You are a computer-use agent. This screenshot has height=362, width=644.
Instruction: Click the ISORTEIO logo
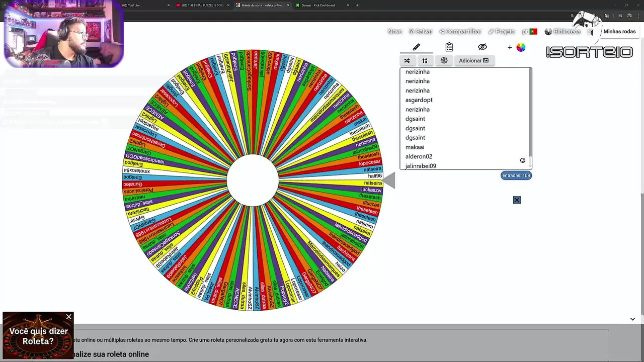pyautogui.click(x=589, y=52)
